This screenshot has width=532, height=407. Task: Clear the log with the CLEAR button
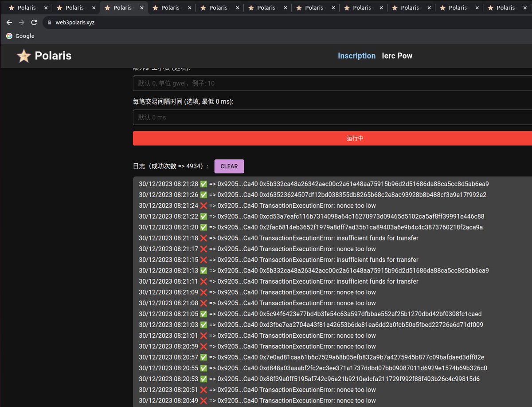pyautogui.click(x=229, y=166)
